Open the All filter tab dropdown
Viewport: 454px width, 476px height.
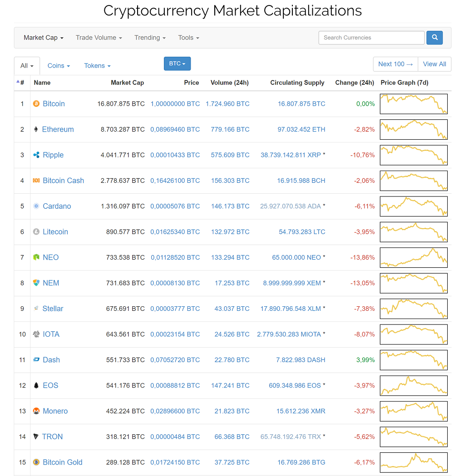(27, 66)
